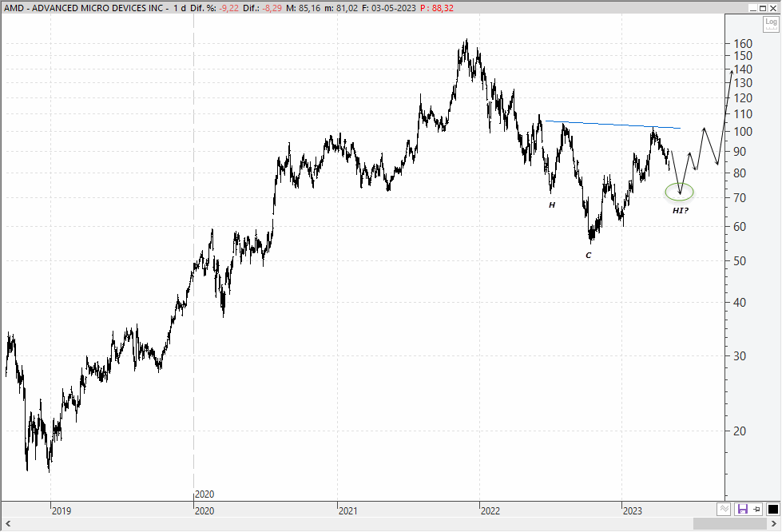
Task: Click the title AMD - ADVANCED MICRO DEVICES INC
Action: tap(83, 8)
